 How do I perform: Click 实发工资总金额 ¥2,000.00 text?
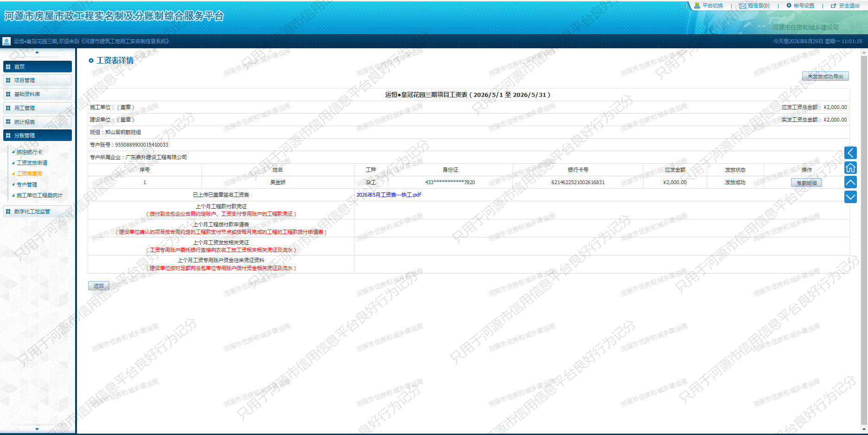pyautogui.click(x=814, y=120)
